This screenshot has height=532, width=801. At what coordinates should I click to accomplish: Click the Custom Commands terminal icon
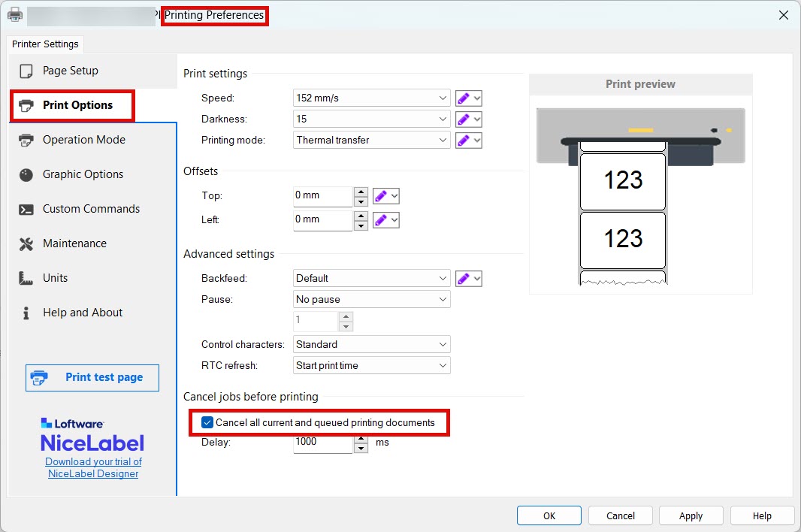[x=26, y=210]
